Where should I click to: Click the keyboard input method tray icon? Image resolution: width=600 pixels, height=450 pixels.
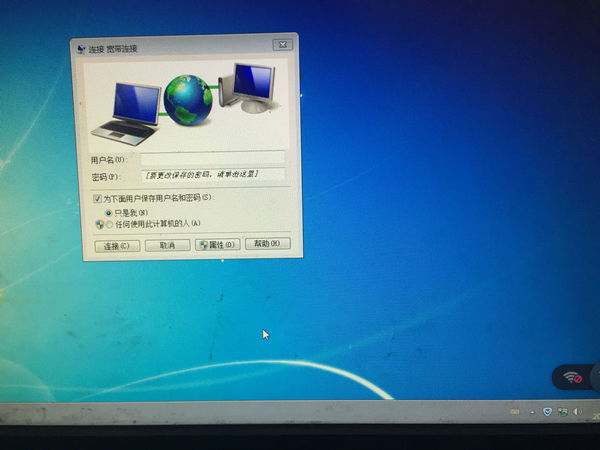pos(515,412)
